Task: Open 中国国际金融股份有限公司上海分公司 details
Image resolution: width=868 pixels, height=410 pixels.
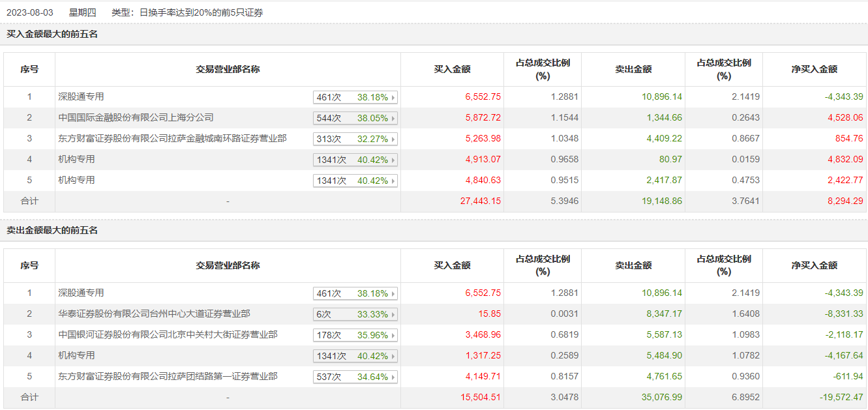Action: point(136,118)
